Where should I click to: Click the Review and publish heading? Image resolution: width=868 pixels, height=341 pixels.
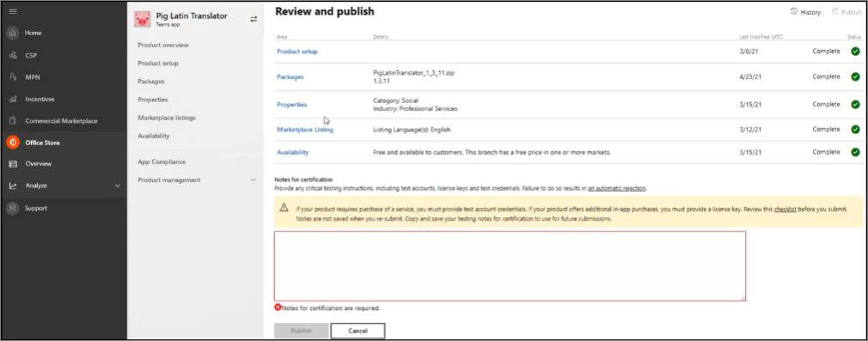(x=325, y=11)
